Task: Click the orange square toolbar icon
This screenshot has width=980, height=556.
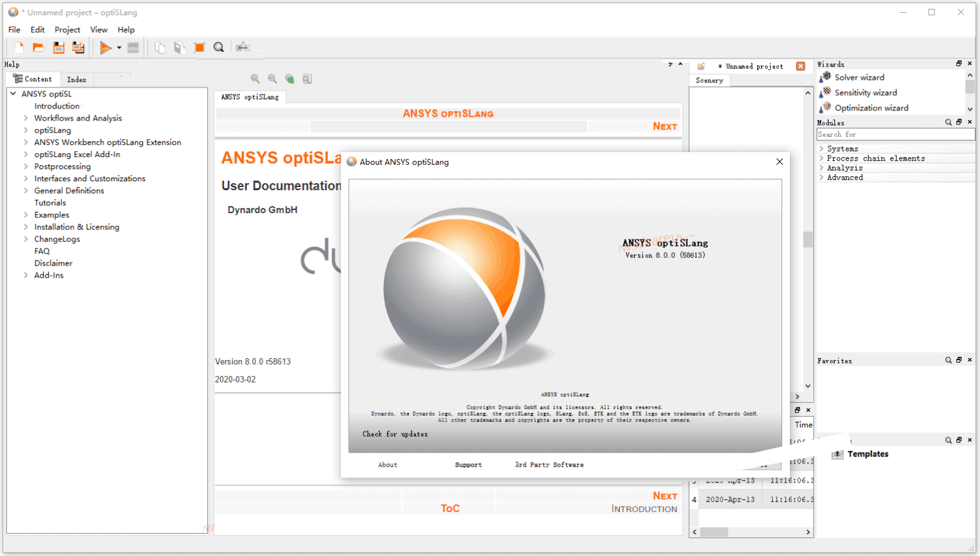Action: click(x=199, y=47)
